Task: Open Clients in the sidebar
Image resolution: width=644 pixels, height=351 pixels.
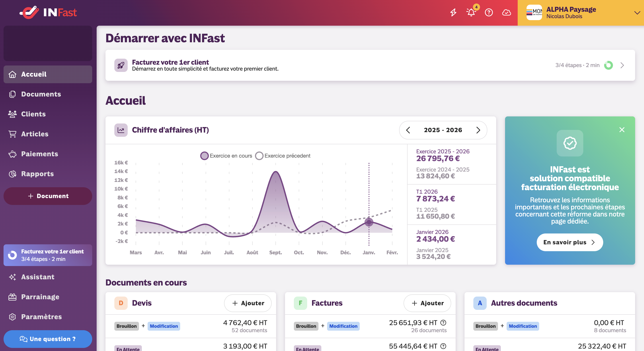Action: (48, 114)
